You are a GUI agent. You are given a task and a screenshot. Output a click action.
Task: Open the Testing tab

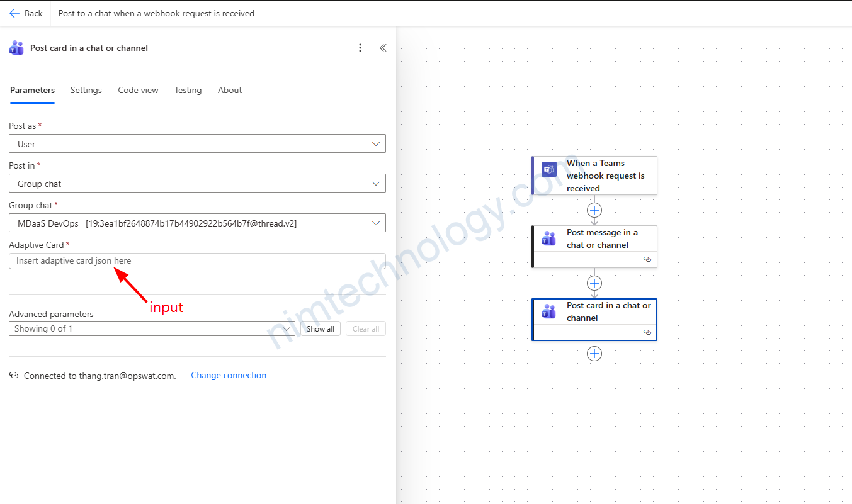pyautogui.click(x=188, y=90)
